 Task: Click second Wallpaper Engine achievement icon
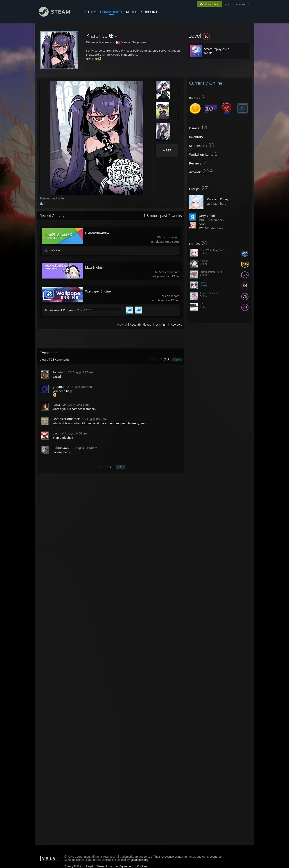[138, 310]
